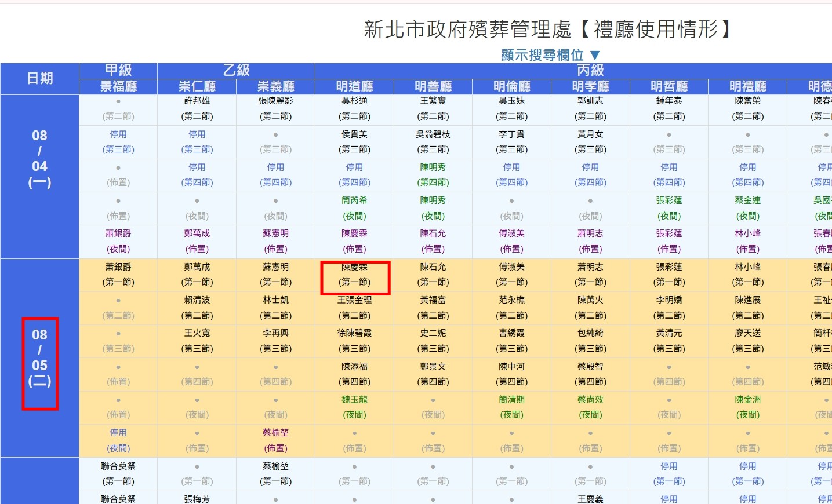Select the 曹綉霞 third-session cell
The width and height of the screenshot is (832, 504).
(x=512, y=341)
